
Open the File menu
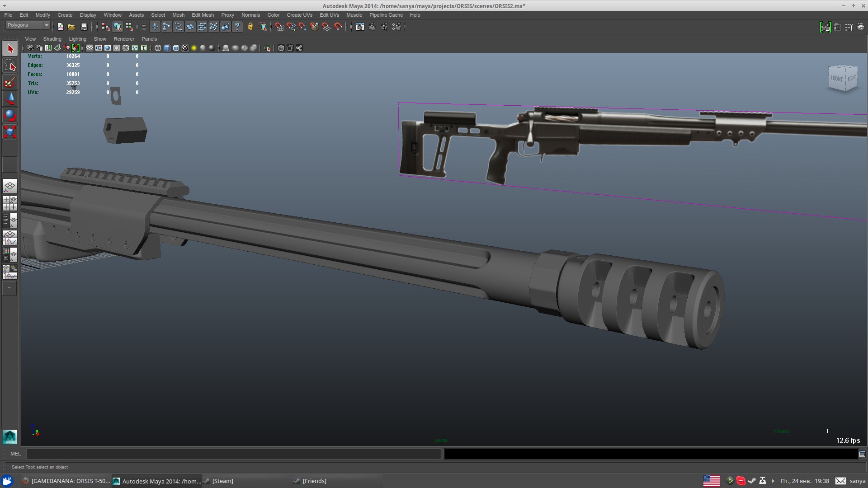(8, 15)
